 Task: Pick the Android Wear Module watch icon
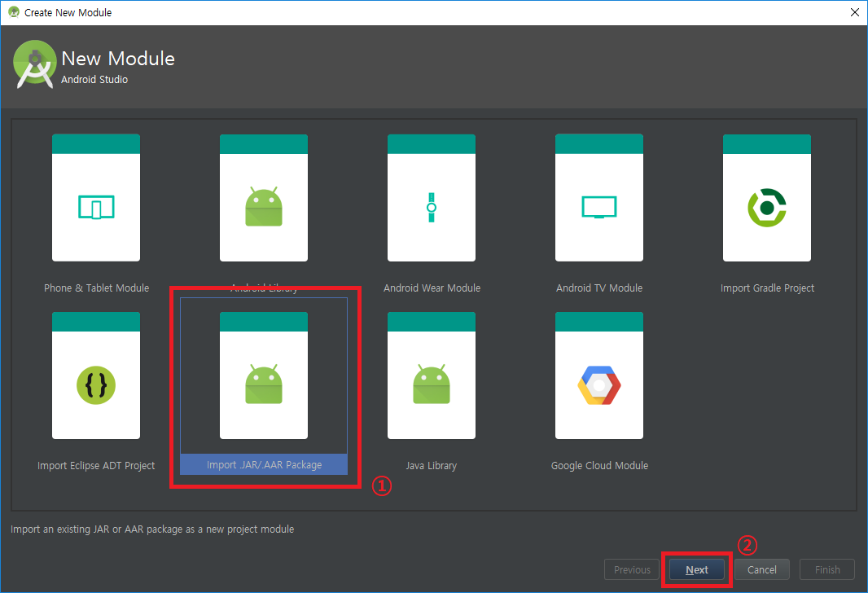pyautogui.click(x=432, y=198)
